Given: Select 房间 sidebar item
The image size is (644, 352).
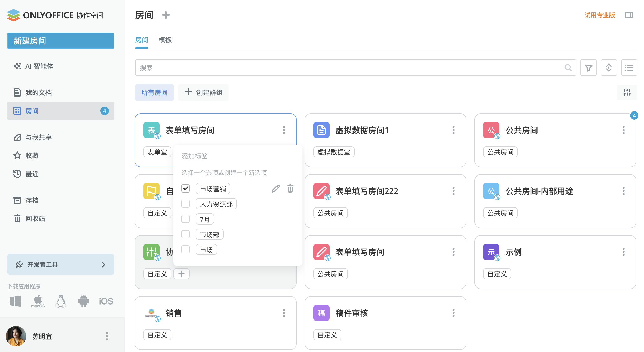Looking at the screenshot, I should click(x=61, y=111).
